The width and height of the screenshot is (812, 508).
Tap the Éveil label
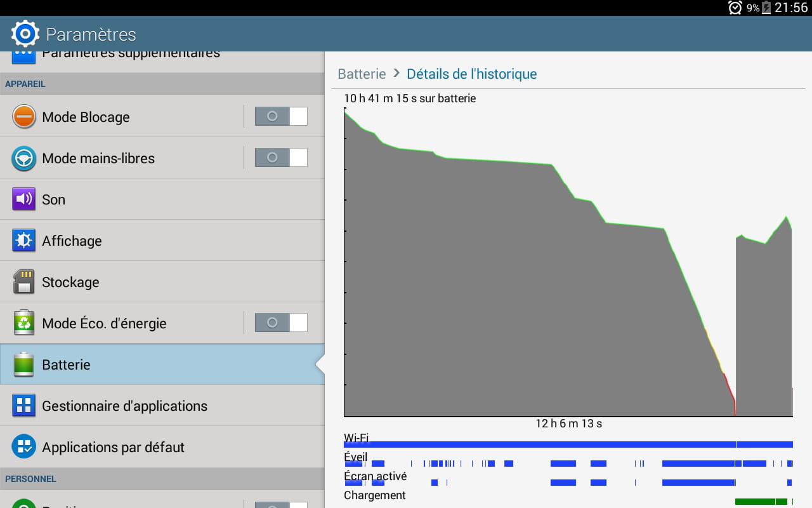tap(356, 457)
